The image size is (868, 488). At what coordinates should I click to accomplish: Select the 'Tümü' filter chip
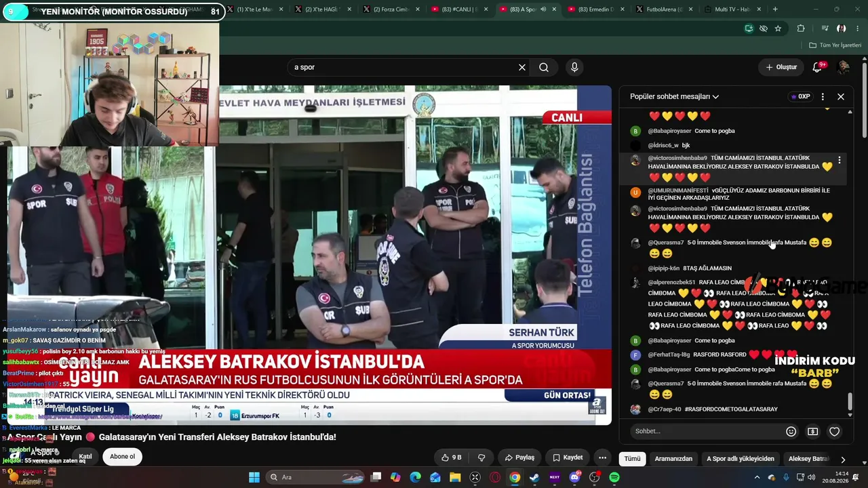(x=632, y=459)
